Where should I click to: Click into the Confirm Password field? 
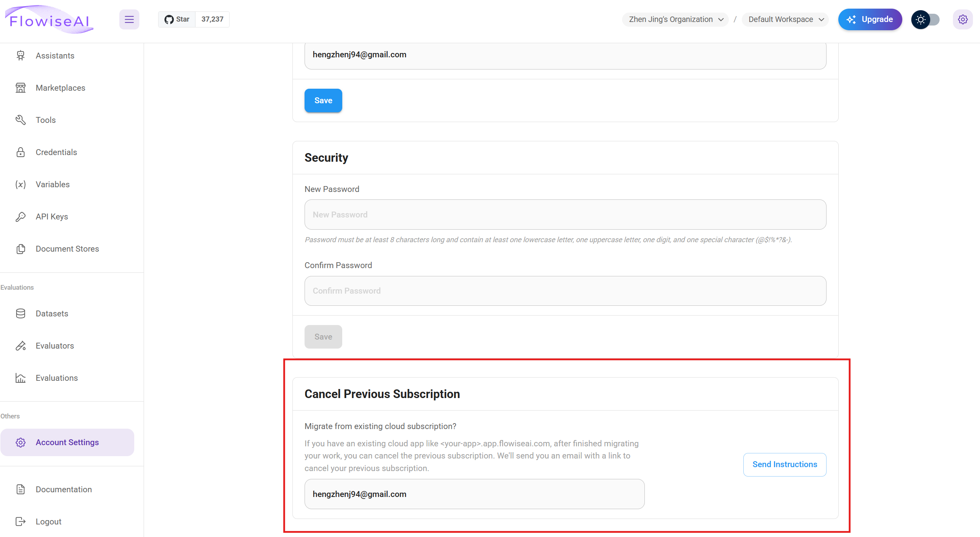pos(565,291)
